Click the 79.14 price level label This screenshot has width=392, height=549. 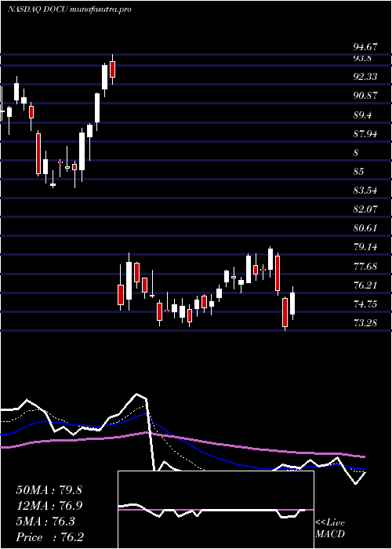pyautogui.click(x=365, y=247)
